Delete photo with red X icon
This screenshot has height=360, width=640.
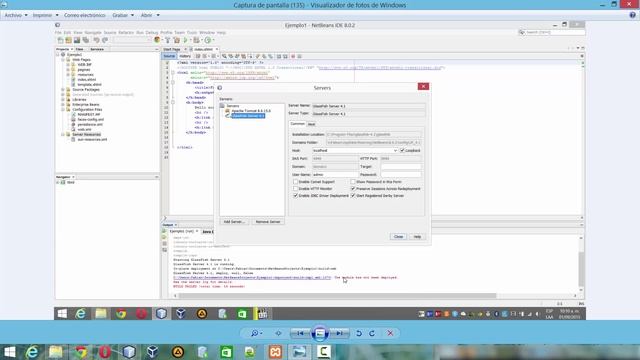pyautogui.click(x=390, y=333)
